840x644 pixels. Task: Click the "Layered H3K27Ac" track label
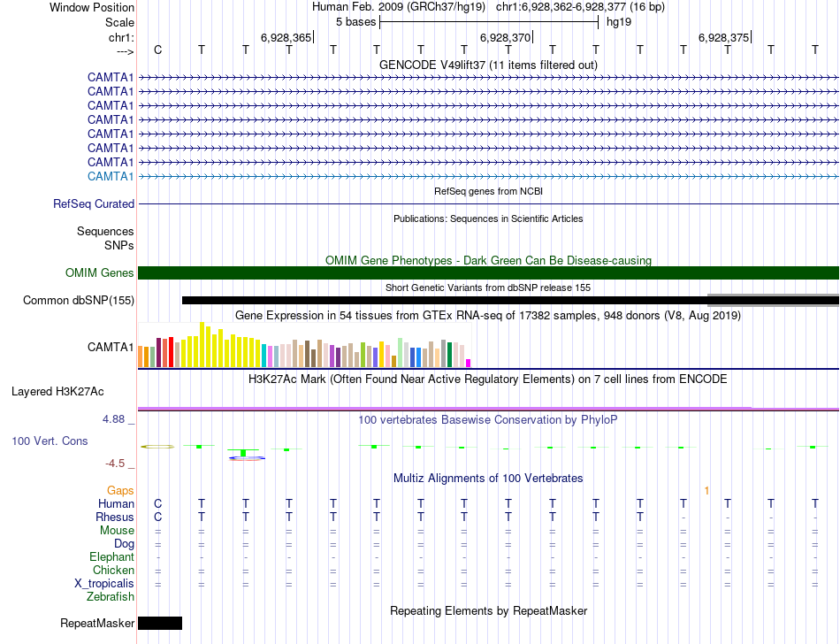click(57, 392)
